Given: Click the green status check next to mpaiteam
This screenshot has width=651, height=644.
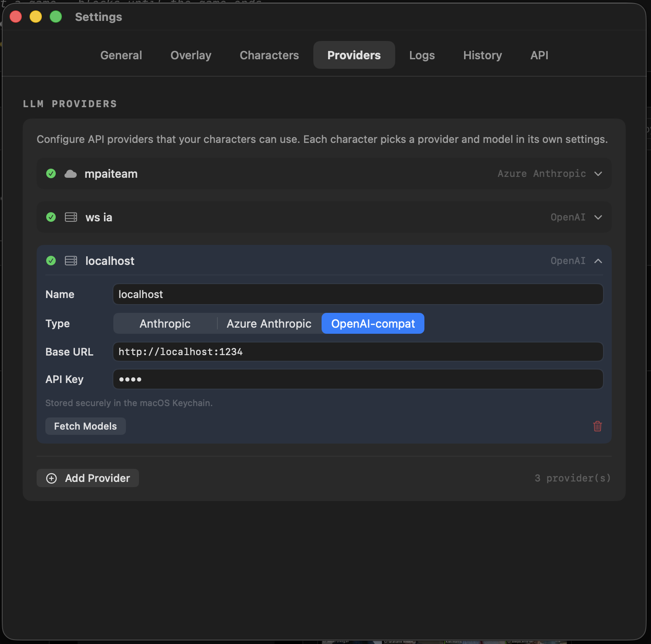Looking at the screenshot, I should click(x=51, y=173).
